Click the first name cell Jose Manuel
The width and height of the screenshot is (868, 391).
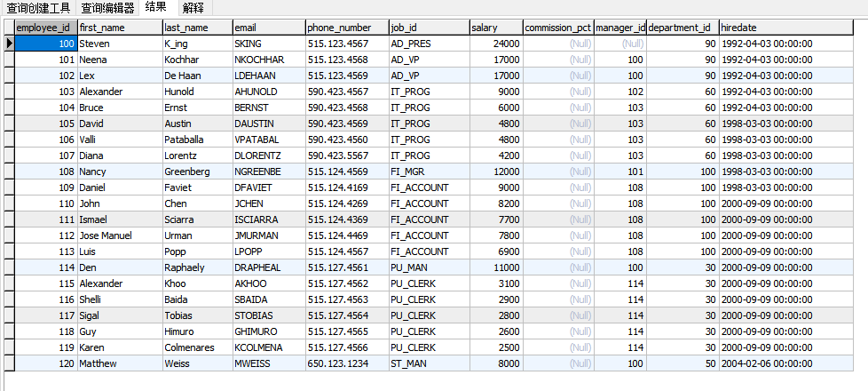coord(120,235)
